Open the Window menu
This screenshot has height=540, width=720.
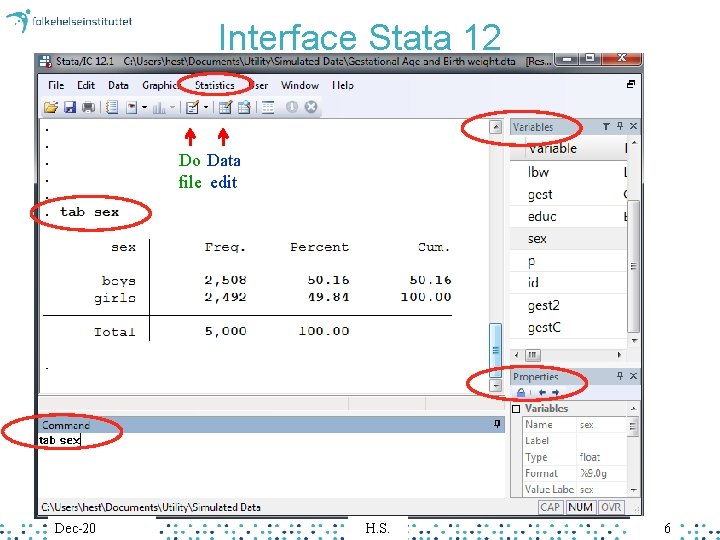(300, 85)
